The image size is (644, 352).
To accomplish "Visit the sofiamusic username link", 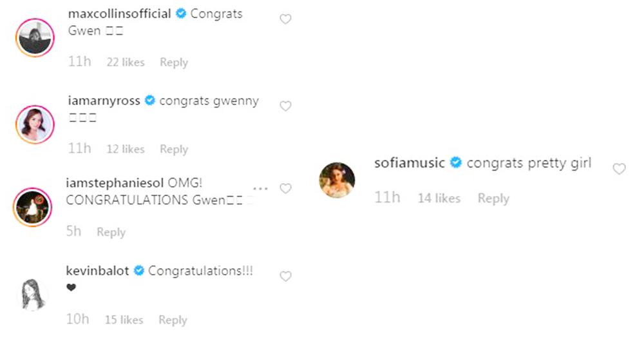I will (410, 163).
